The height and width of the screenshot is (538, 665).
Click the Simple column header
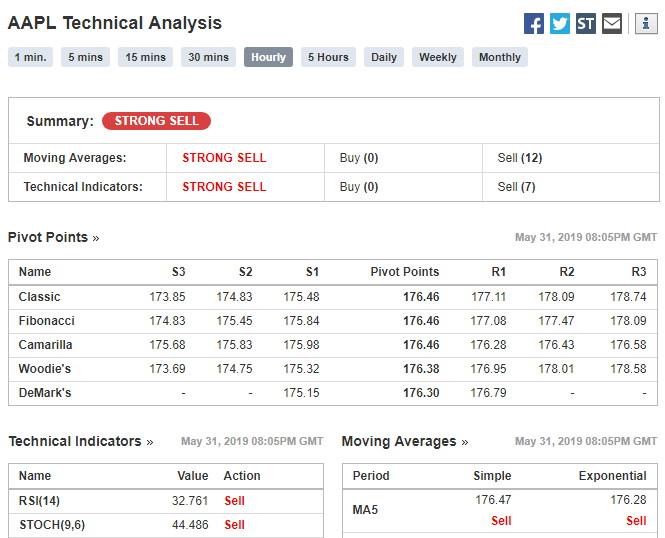492,476
